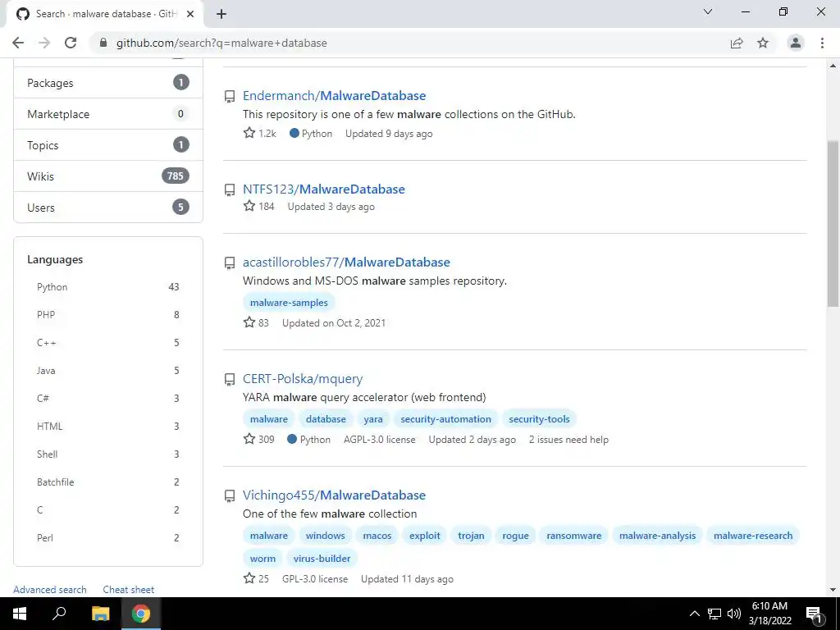Screen dimensions: 840x630
Task: Open NTFS123/MalwareDatabase repository
Action: coord(323,189)
